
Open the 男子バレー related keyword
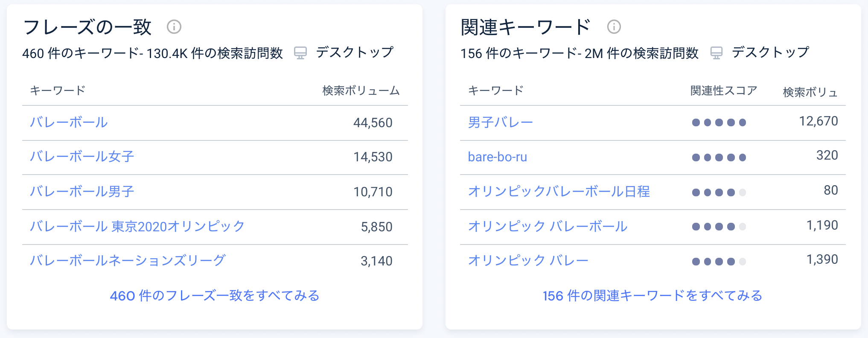point(500,122)
